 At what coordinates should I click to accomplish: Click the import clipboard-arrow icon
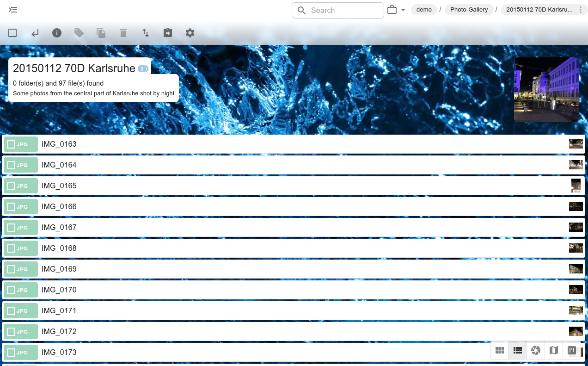[168, 33]
